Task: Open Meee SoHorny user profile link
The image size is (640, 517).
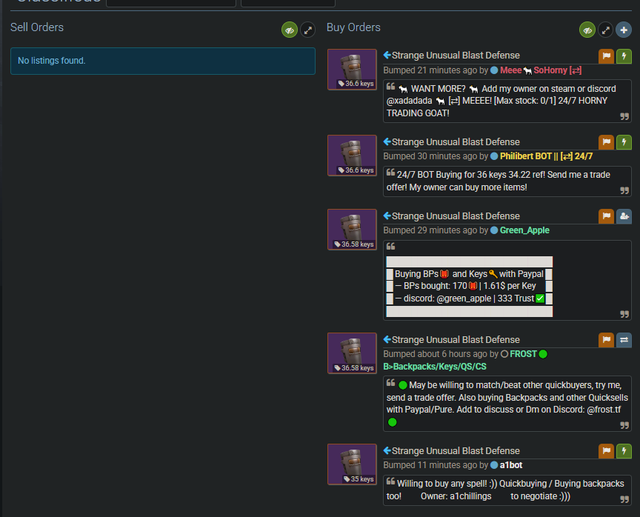Action: 540,70
